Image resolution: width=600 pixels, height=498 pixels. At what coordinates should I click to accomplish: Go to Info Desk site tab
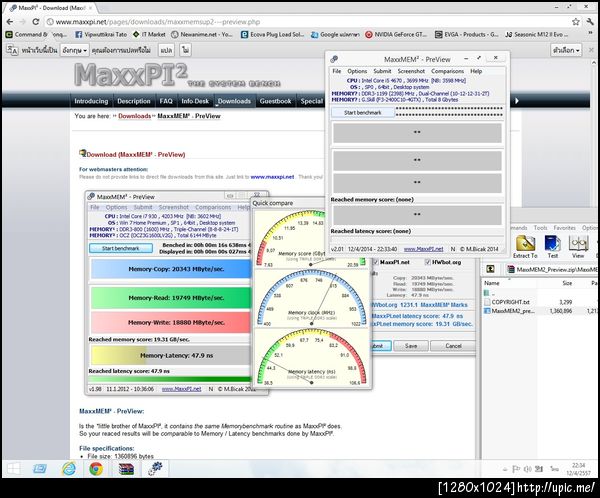(x=195, y=101)
